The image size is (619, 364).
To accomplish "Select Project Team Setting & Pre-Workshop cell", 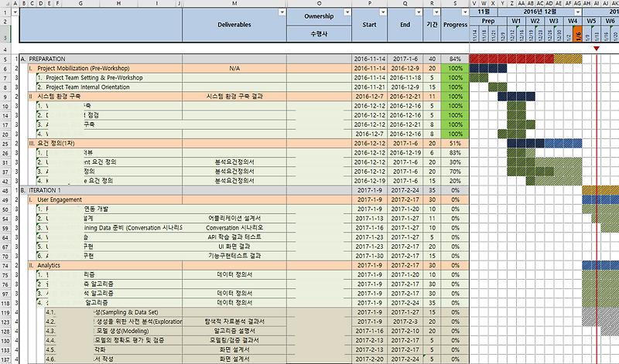I will pos(109,78).
